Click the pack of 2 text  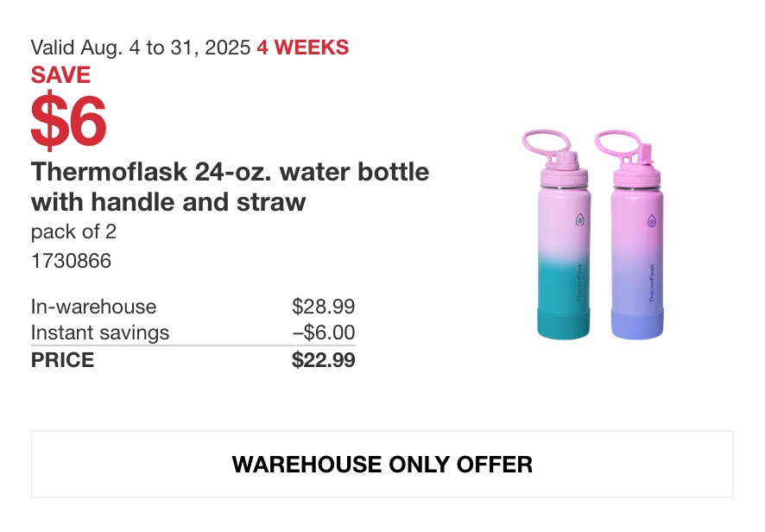point(73,231)
